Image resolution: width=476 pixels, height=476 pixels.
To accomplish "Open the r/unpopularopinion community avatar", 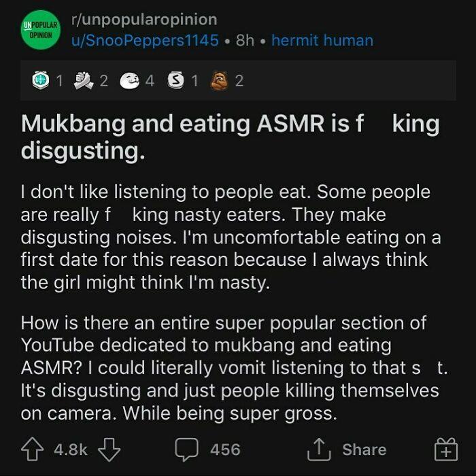I will coord(40,31).
